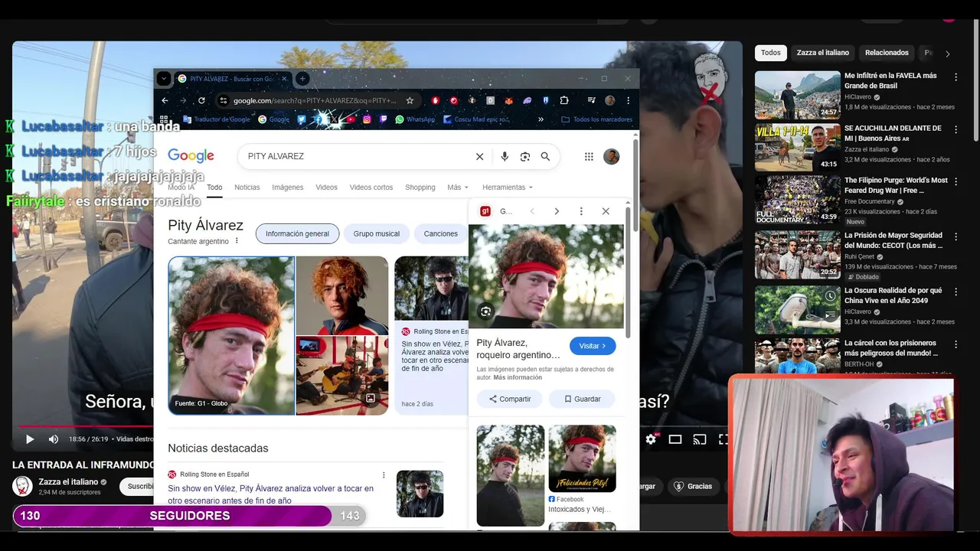Viewport: 980px width, 551px height.
Task: Expand the Más dropdown
Action: point(458,187)
